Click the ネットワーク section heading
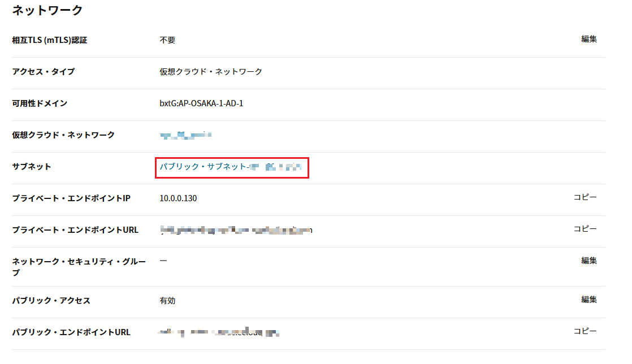632x364 pixels. (47, 10)
